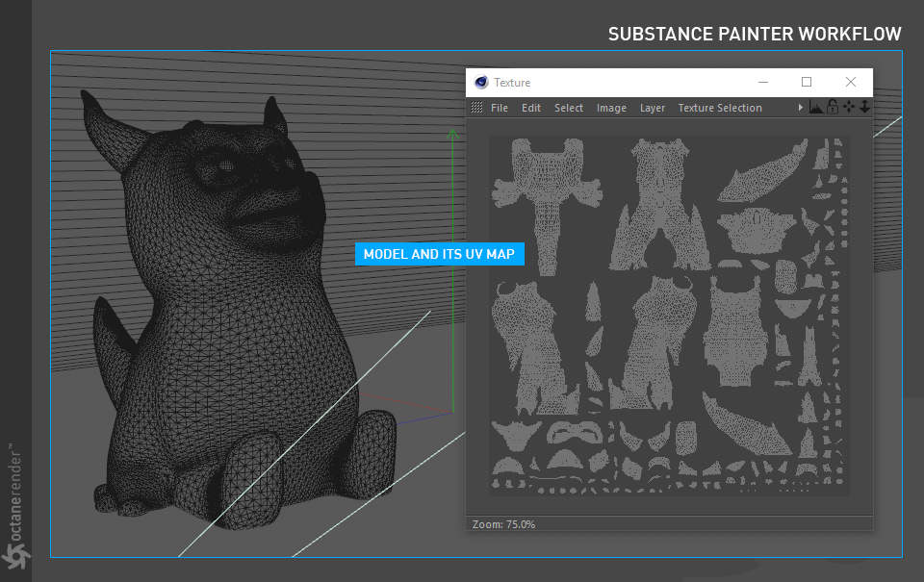Open the Select menu
The image size is (924, 582).
569,108
